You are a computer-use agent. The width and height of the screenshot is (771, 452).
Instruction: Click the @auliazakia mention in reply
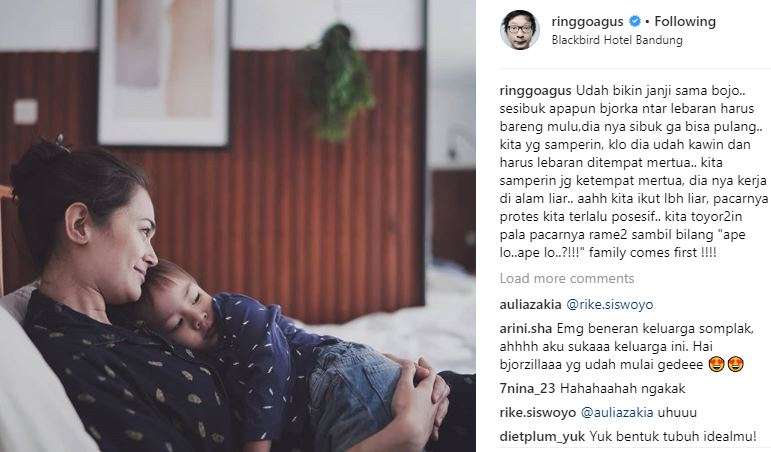pyautogui.click(x=617, y=412)
